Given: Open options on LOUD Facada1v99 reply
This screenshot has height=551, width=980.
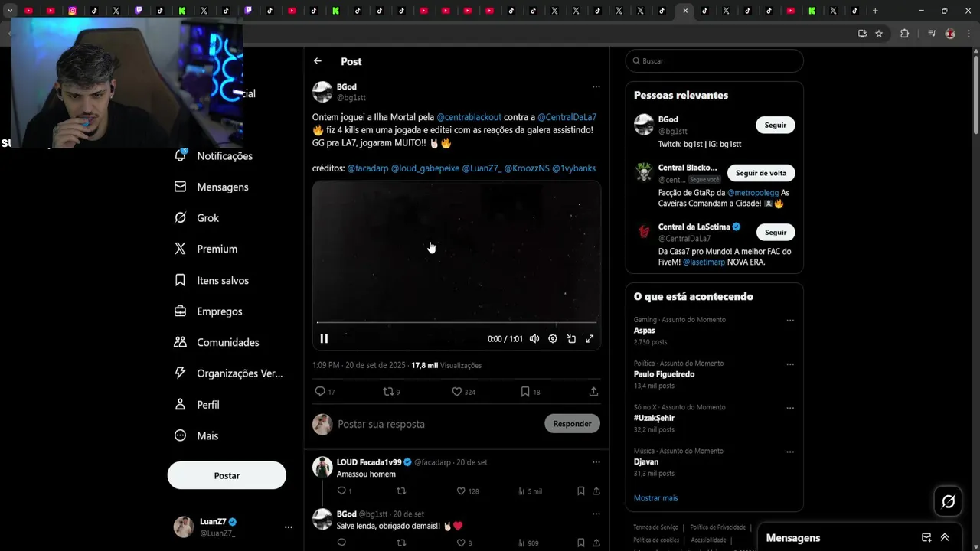Looking at the screenshot, I should coord(596,462).
